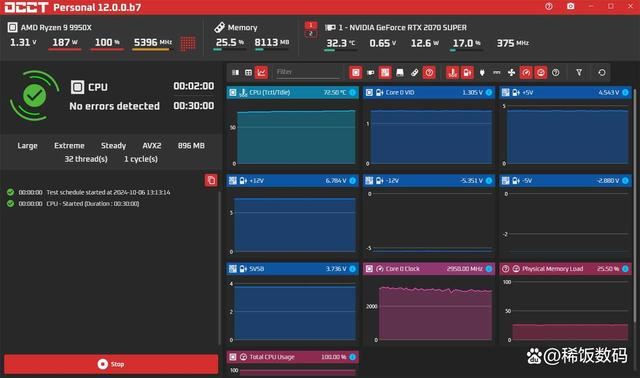Viewport: 640px width, 378px height.
Task: Open info for Core 0 Clock graph
Action: 489,269
